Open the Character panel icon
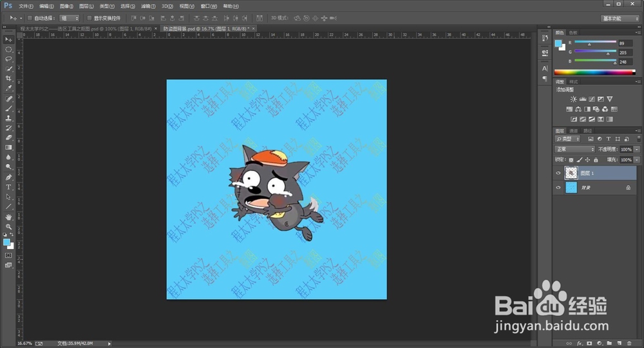Screen dimensions: 644x348 click(x=545, y=69)
